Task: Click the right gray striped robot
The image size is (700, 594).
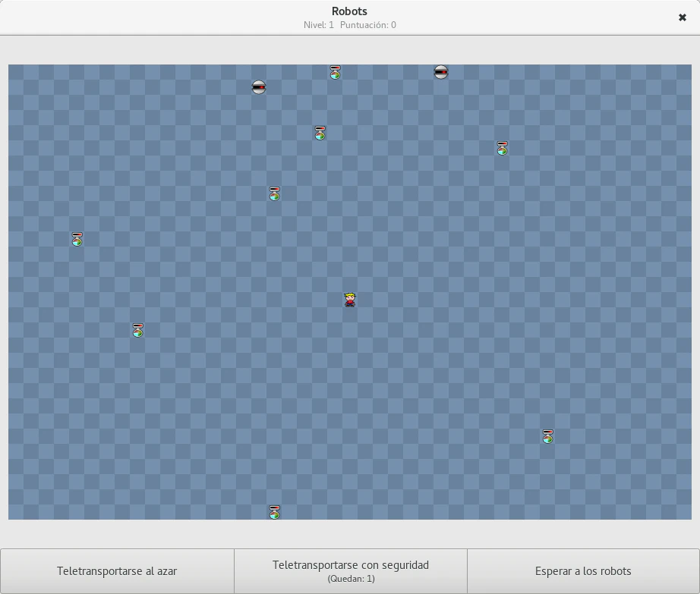Action: click(441, 72)
